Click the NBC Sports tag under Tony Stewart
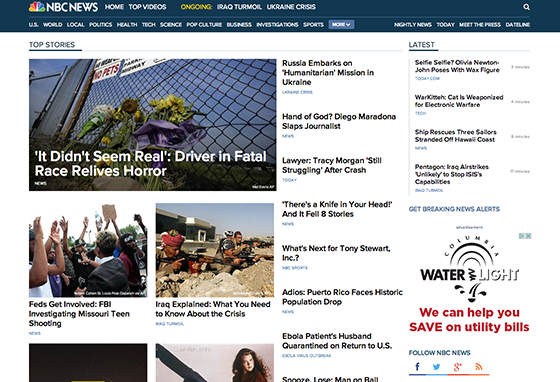This screenshot has width=560, height=382. (295, 268)
